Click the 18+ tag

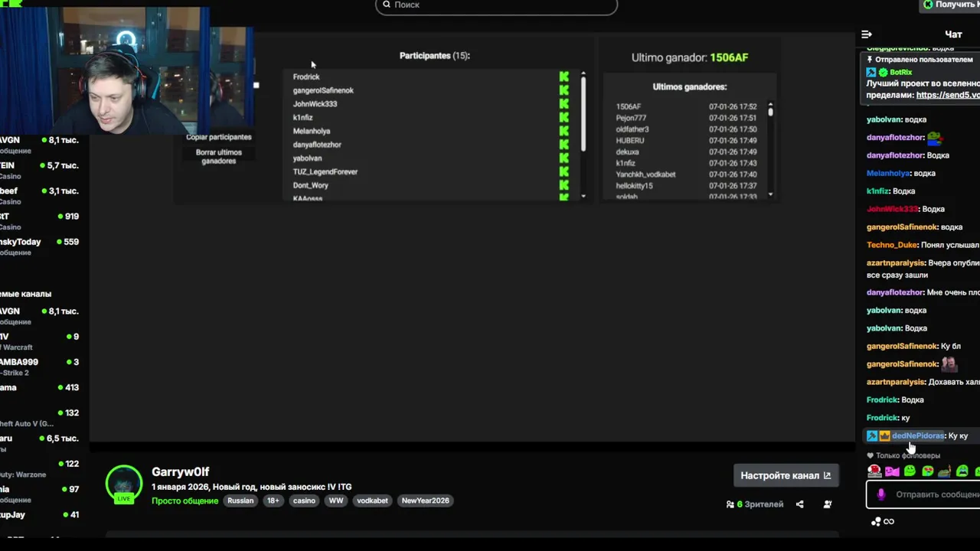pos(273,500)
